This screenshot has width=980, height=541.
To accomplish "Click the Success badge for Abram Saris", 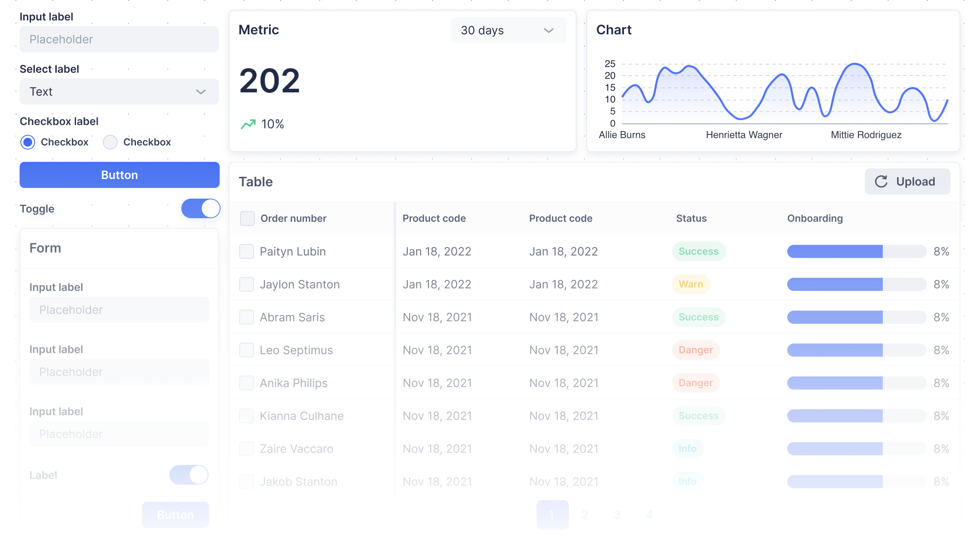I will 699,317.
